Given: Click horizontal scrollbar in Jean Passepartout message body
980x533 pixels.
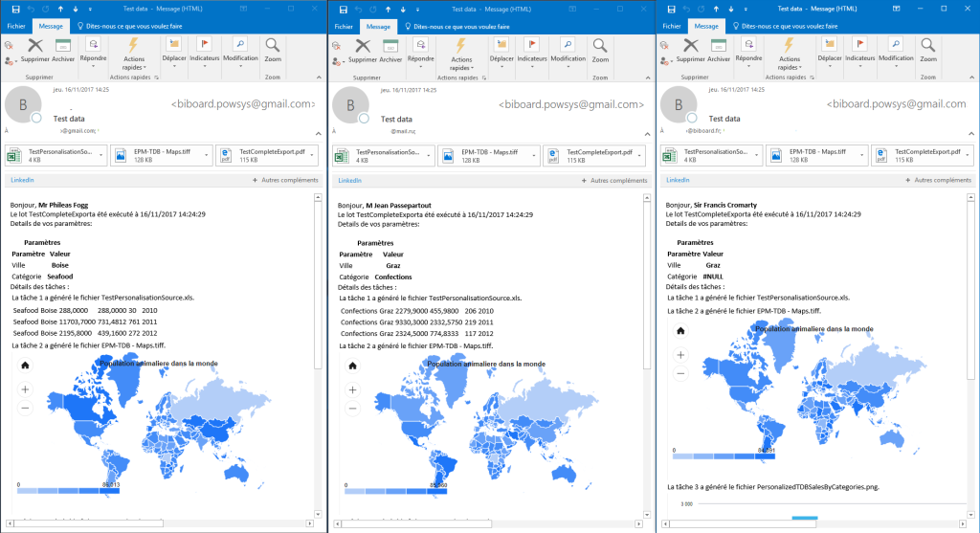Looking at the screenshot, I should pyautogui.click(x=416, y=523).
